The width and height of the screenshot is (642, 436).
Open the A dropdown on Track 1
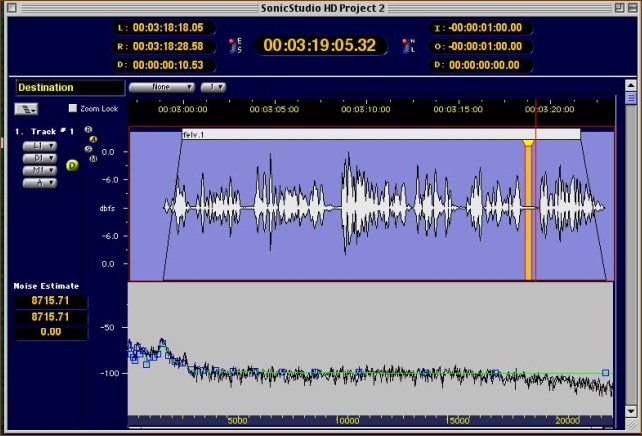point(40,183)
